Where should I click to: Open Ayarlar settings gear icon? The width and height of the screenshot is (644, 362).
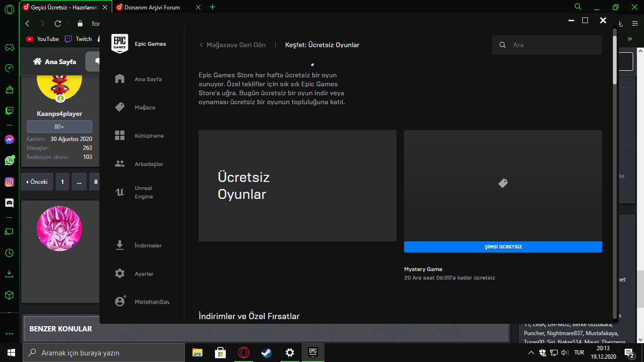click(120, 273)
